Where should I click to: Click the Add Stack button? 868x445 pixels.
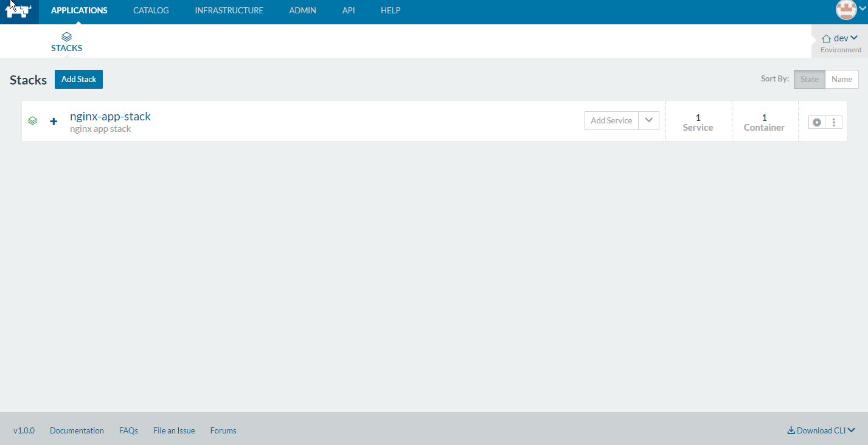point(78,79)
